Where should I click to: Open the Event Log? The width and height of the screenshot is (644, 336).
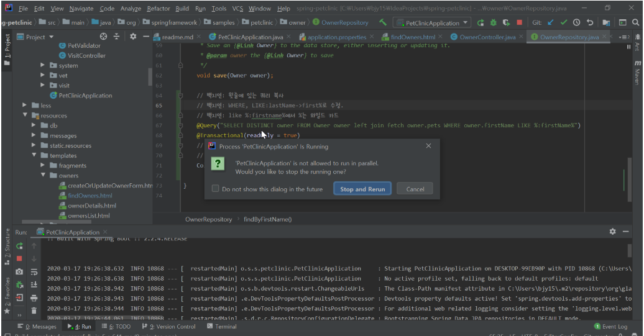tap(610, 327)
